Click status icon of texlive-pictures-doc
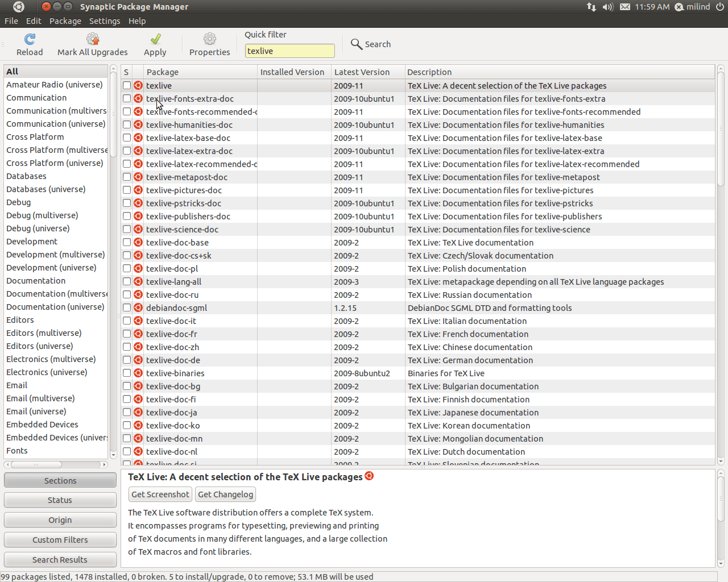728x582 pixels. (x=138, y=190)
